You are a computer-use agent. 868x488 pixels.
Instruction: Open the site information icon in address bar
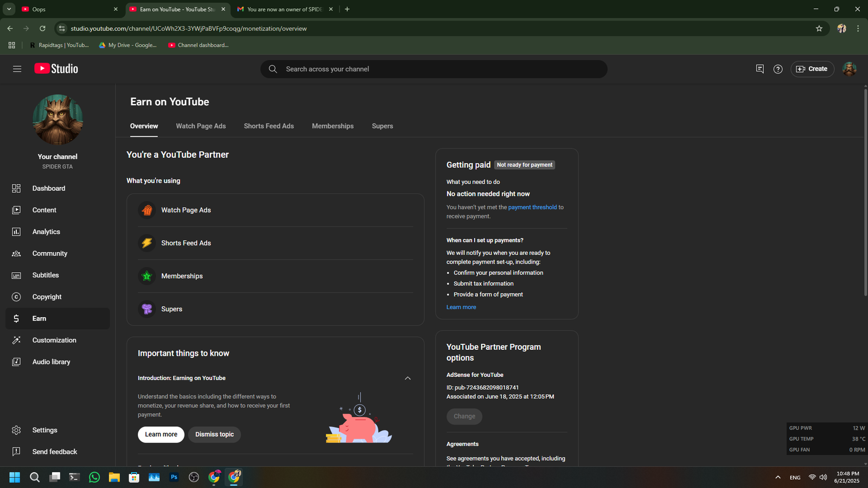pos(61,29)
